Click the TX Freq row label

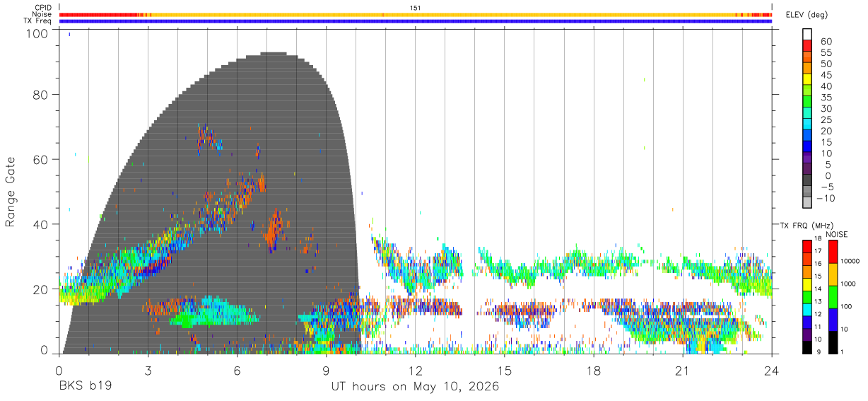[x=39, y=21]
